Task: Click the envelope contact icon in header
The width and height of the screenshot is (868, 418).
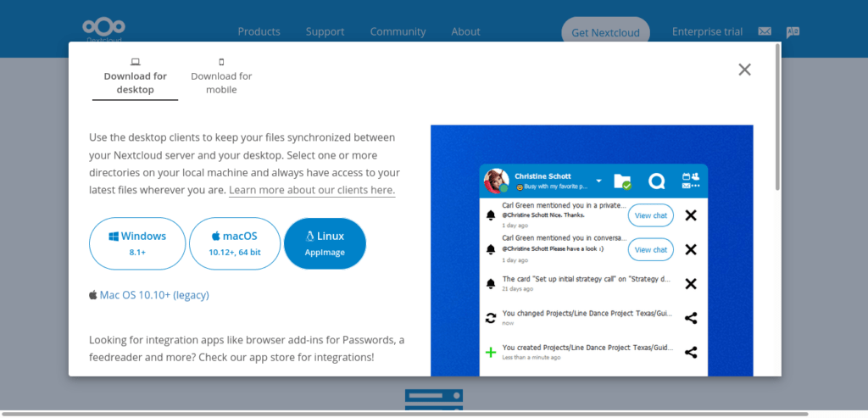Action: pyautogui.click(x=765, y=31)
